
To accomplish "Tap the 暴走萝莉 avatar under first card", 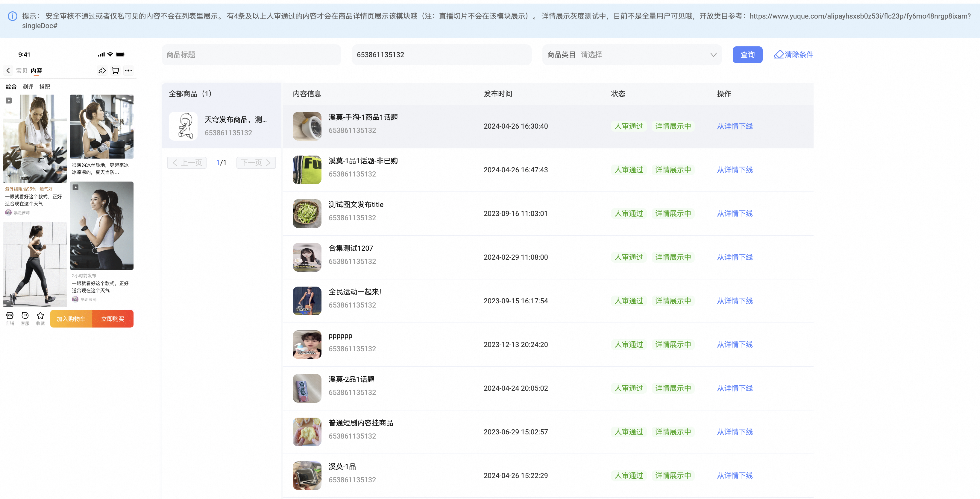I will pyautogui.click(x=8, y=212).
